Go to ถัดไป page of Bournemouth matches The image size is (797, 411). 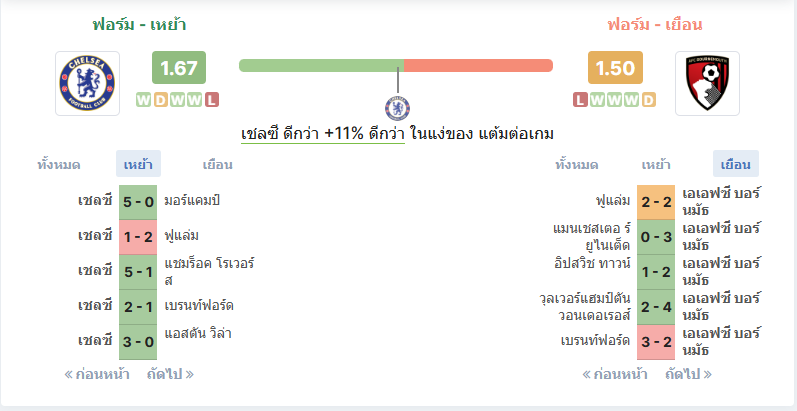coord(689,375)
